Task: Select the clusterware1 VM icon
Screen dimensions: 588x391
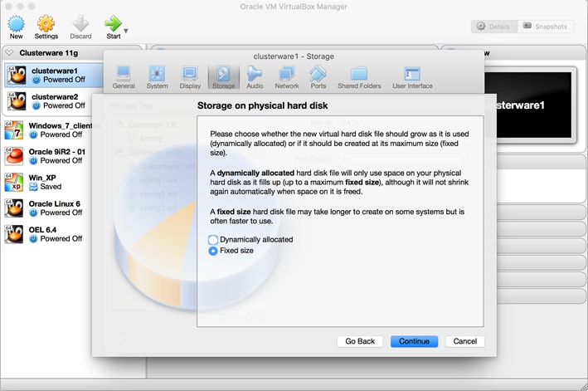Action: pos(17,75)
